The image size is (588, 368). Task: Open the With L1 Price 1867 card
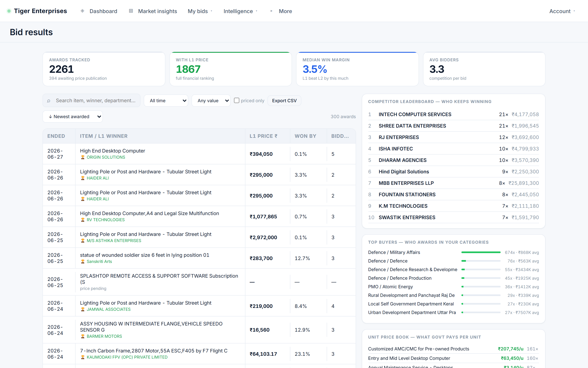(231, 69)
